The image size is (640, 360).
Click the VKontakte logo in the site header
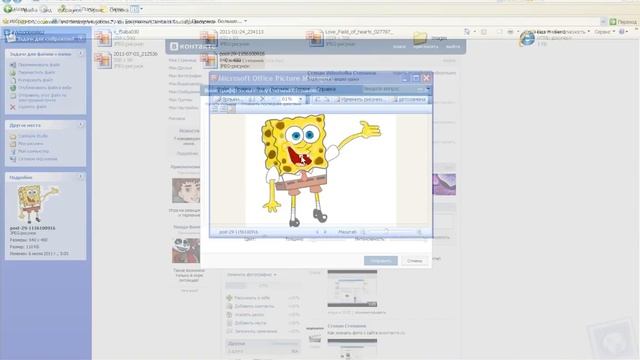pyautogui.click(x=193, y=47)
